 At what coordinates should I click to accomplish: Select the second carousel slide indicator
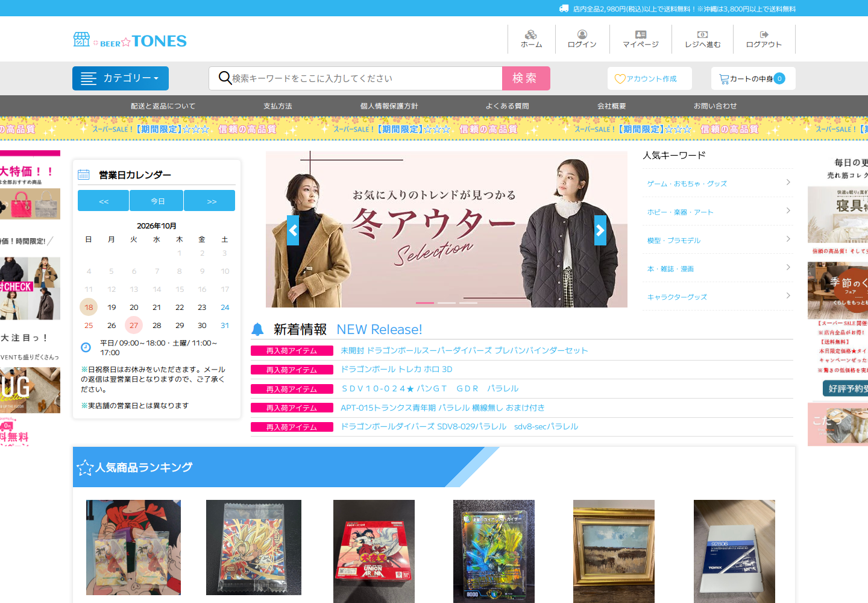[447, 303]
